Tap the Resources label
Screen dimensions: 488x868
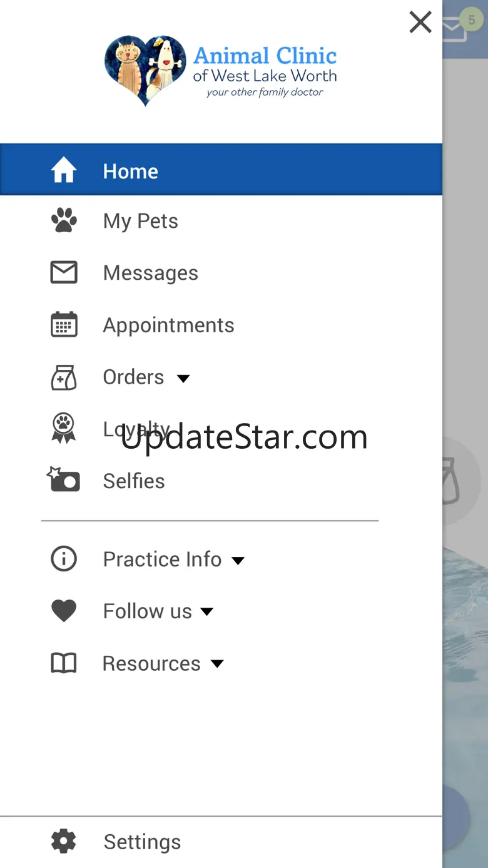[151, 663]
